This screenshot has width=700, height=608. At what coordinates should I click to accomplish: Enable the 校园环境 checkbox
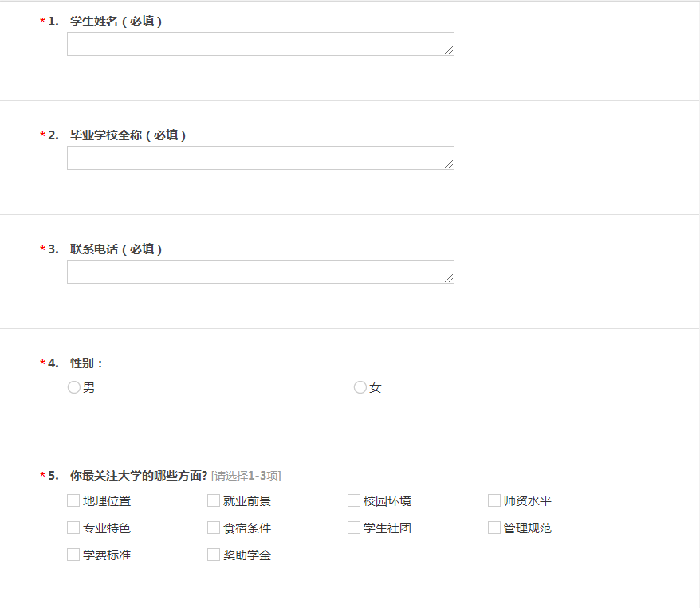[354, 500]
